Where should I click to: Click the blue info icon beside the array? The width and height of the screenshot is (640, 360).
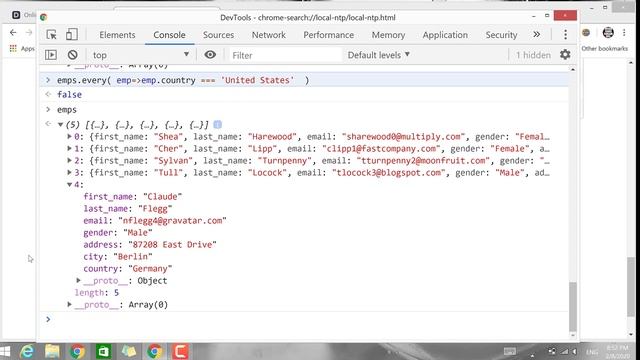point(218,124)
